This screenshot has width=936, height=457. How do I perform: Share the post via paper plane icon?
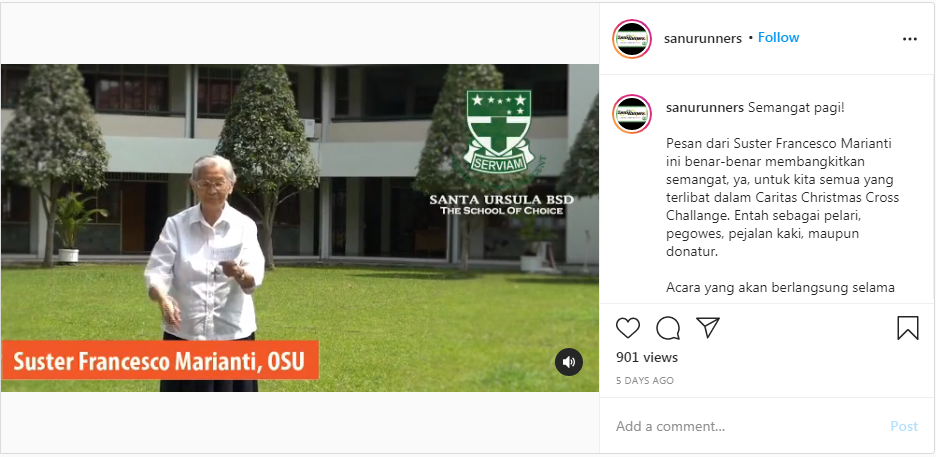pyautogui.click(x=708, y=328)
